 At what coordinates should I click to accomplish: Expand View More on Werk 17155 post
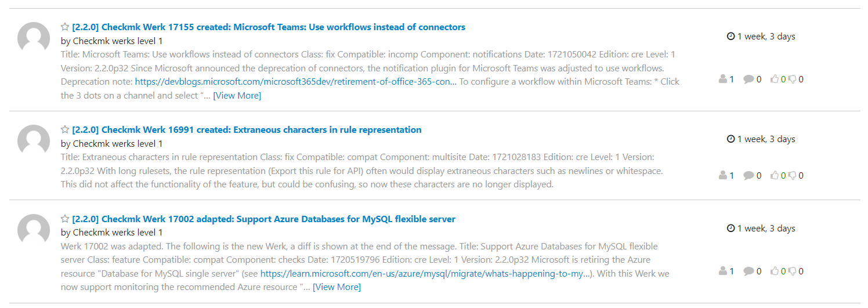[x=237, y=95]
